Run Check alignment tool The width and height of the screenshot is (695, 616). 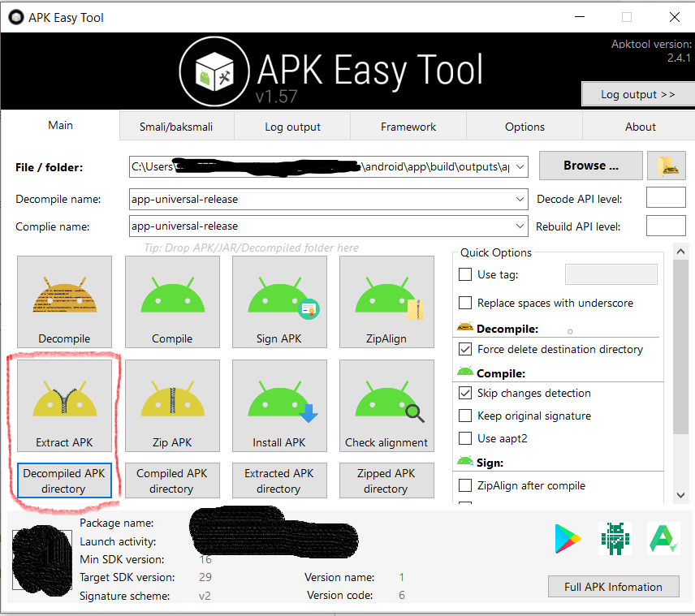coord(386,406)
